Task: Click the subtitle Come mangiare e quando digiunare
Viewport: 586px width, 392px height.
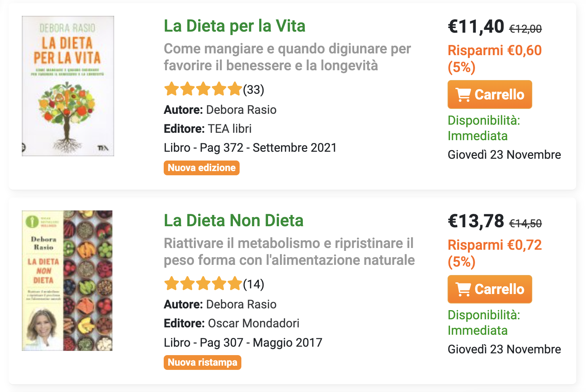Action: [287, 57]
